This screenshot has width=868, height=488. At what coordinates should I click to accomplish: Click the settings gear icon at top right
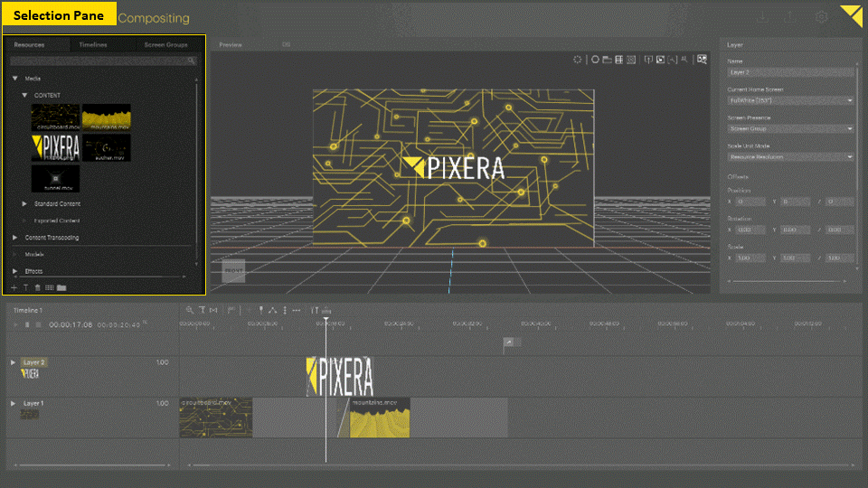pyautogui.click(x=822, y=17)
